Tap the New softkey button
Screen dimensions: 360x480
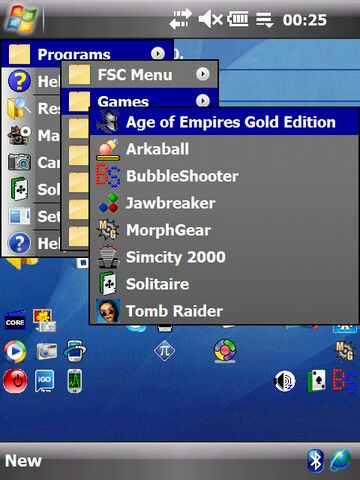click(23, 461)
